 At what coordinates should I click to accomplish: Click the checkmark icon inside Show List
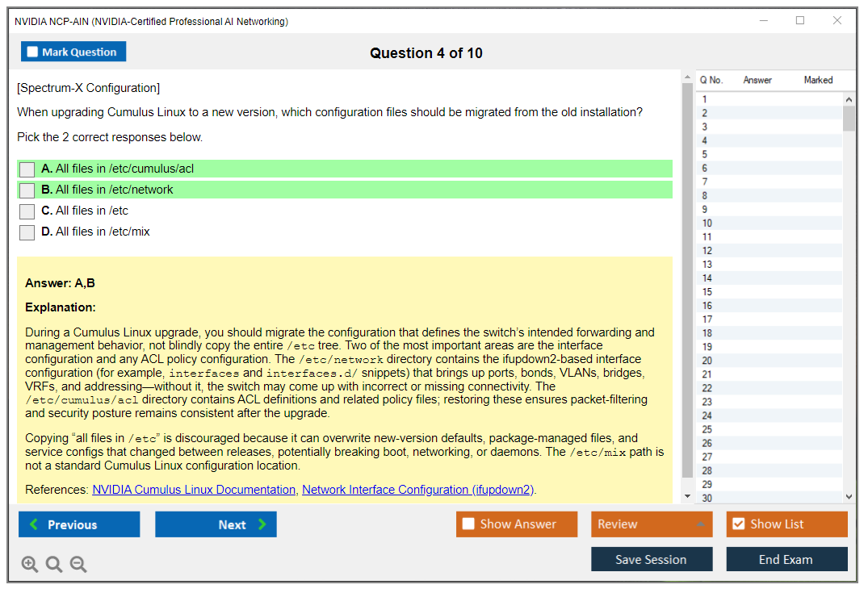[738, 524]
